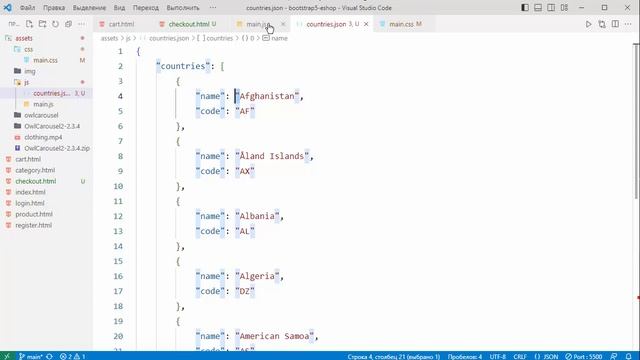Open the Правка menu
The height and width of the screenshot is (360, 640).
(54, 8)
